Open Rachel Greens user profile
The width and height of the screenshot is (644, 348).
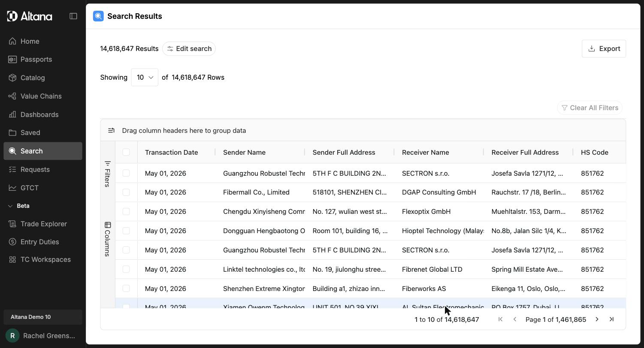pos(43,336)
